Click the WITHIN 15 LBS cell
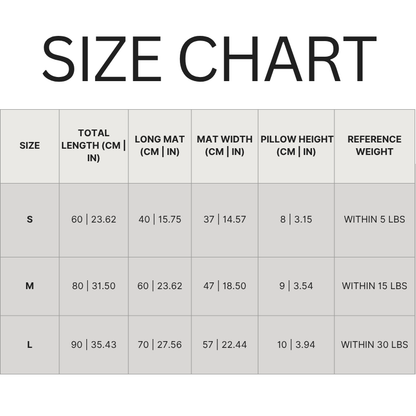Image resolution: width=416 pixels, height=416 pixels. pyautogui.click(x=374, y=286)
